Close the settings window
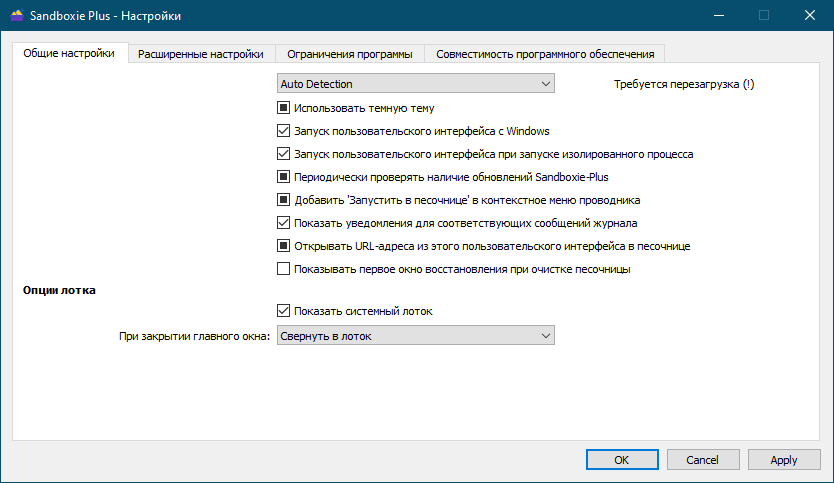Viewport: 834px width, 483px height. 810,15
